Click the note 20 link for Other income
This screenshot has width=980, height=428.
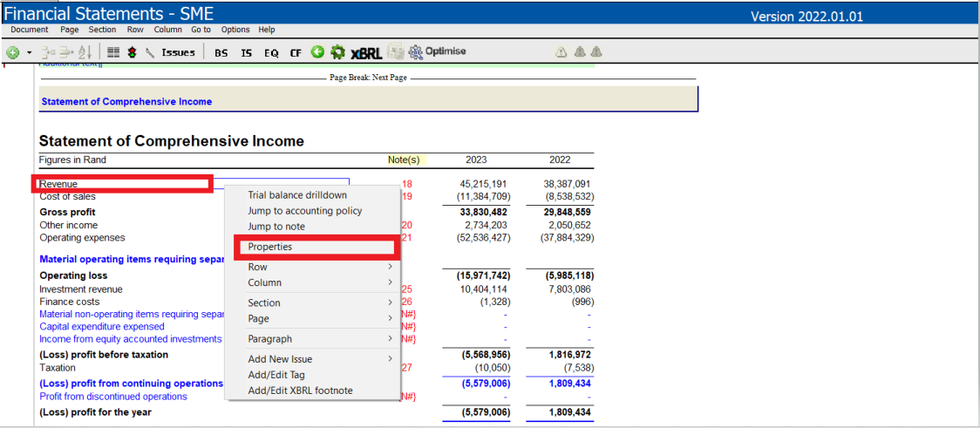coord(406,225)
